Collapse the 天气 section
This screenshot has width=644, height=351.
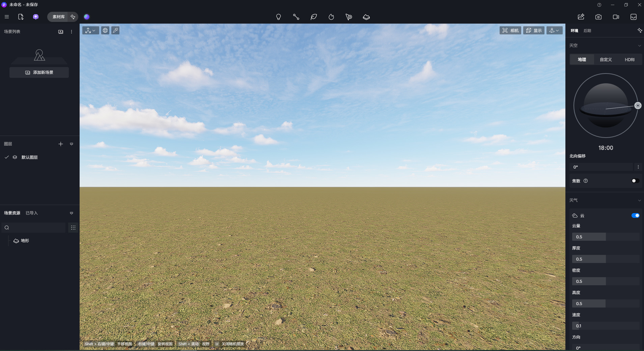pyautogui.click(x=639, y=200)
